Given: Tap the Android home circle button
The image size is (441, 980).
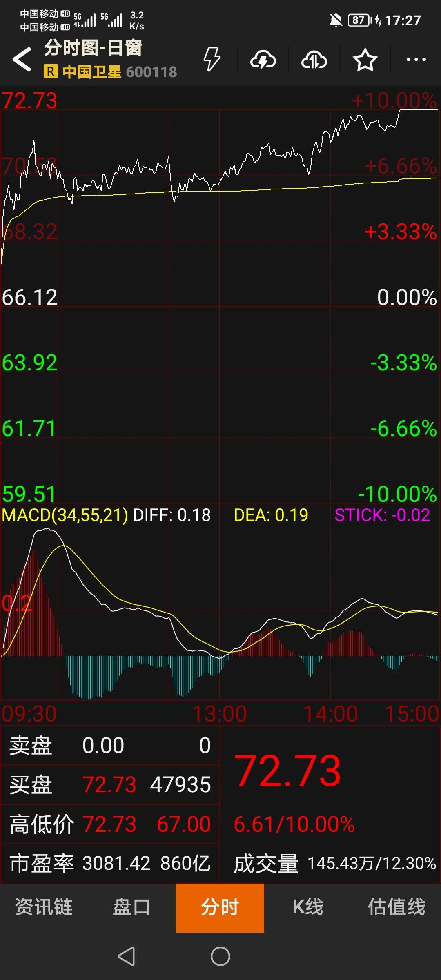Looking at the screenshot, I should (220, 956).
